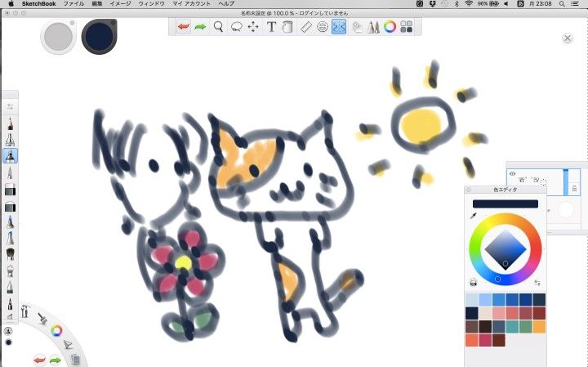Open the files icon in the corner lagoon
The height and width of the screenshot is (367, 588).
point(75,359)
